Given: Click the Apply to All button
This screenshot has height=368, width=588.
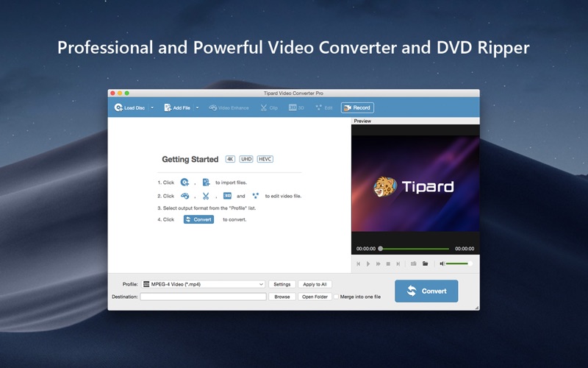Looking at the screenshot, I should (x=315, y=284).
